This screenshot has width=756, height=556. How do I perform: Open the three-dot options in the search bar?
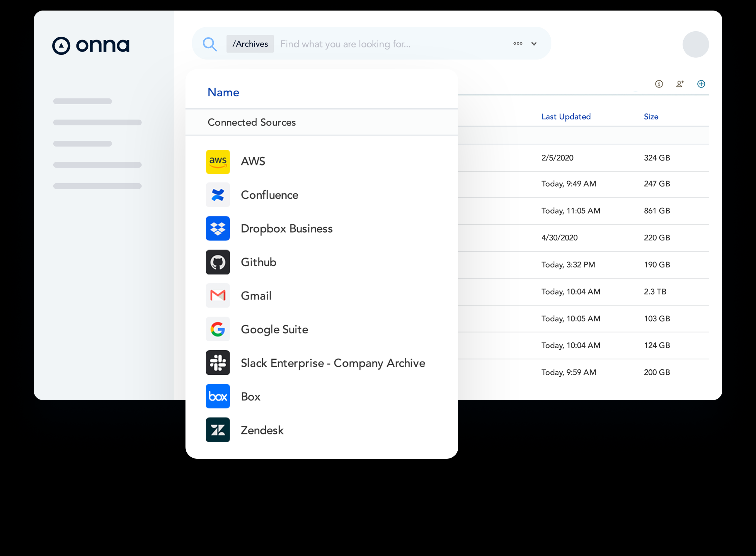(518, 43)
